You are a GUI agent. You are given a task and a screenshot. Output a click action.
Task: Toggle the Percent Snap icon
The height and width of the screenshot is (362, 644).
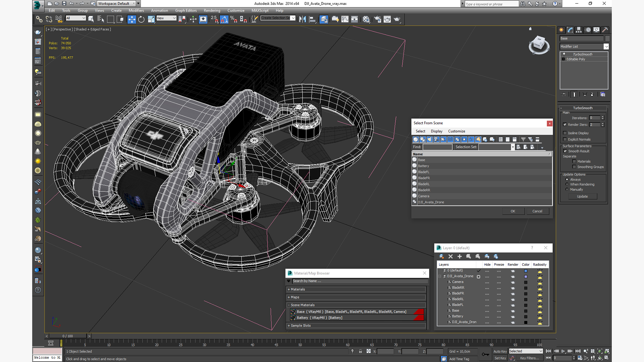[x=234, y=19]
